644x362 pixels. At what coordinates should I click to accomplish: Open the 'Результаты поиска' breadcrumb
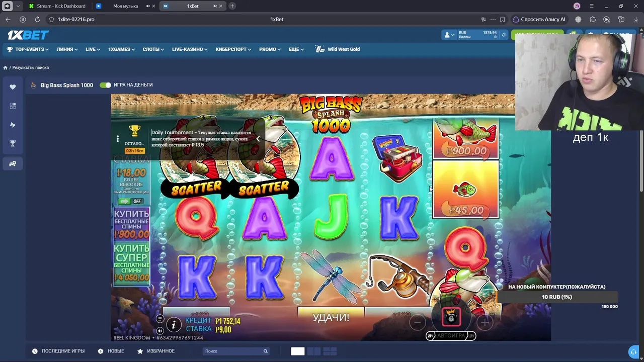point(31,67)
